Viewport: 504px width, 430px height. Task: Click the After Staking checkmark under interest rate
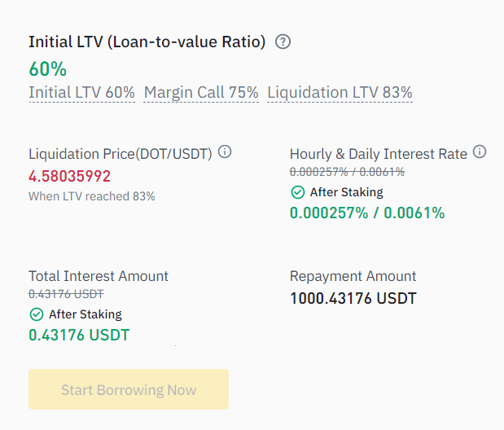point(297,192)
